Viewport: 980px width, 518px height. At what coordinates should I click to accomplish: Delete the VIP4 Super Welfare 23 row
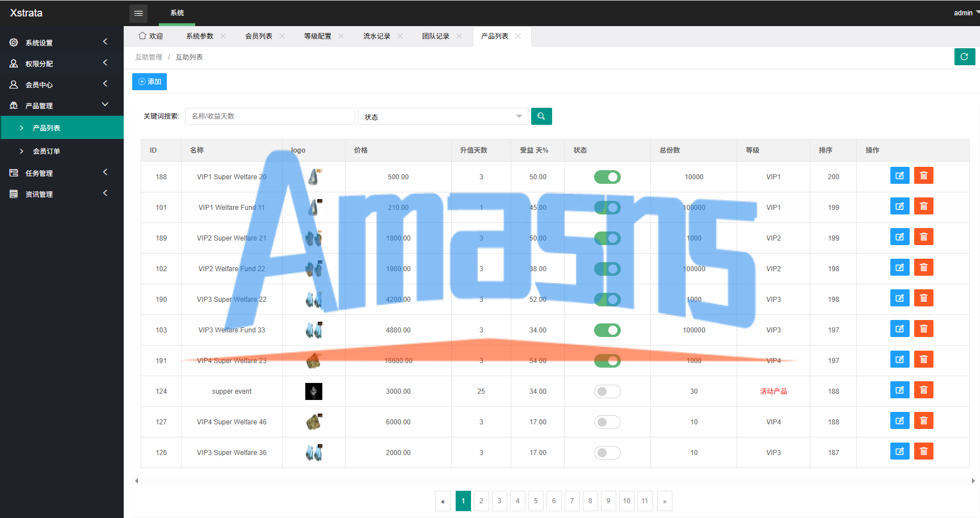(924, 360)
